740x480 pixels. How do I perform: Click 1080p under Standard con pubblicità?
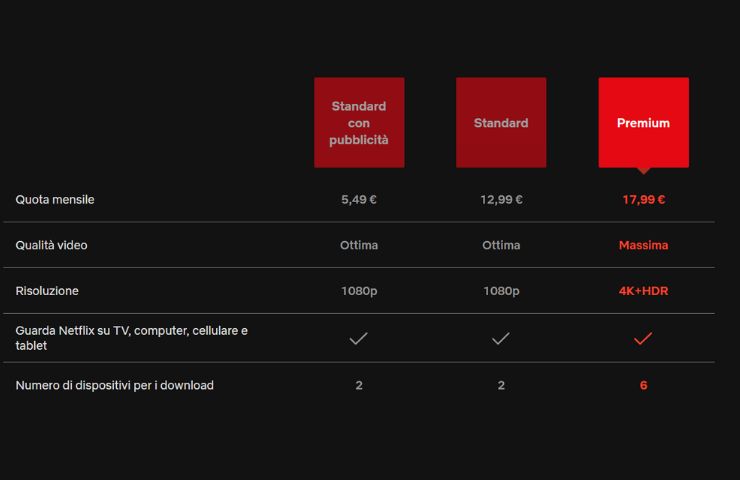(x=359, y=291)
